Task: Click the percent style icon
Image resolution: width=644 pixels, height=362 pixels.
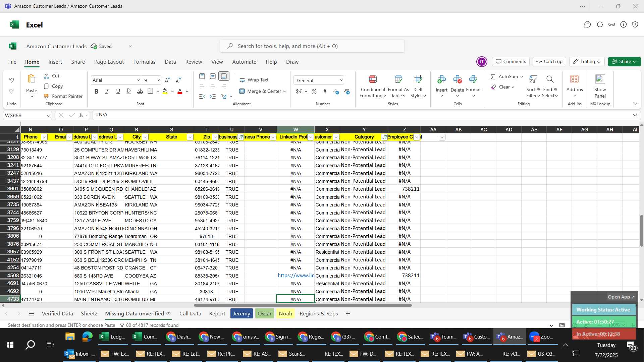Action: pyautogui.click(x=314, y=92)
